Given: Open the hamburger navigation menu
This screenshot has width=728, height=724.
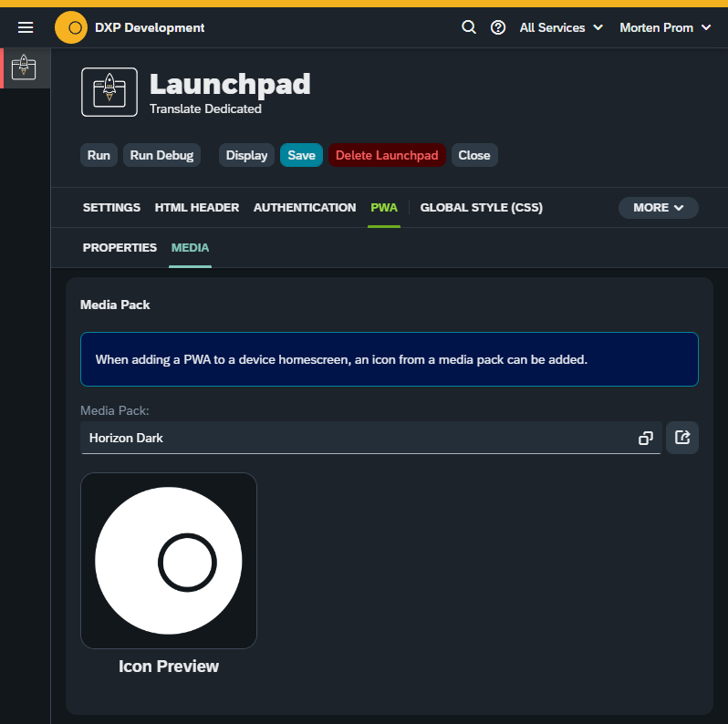Looking at the screenshot, I should (26, 28).
